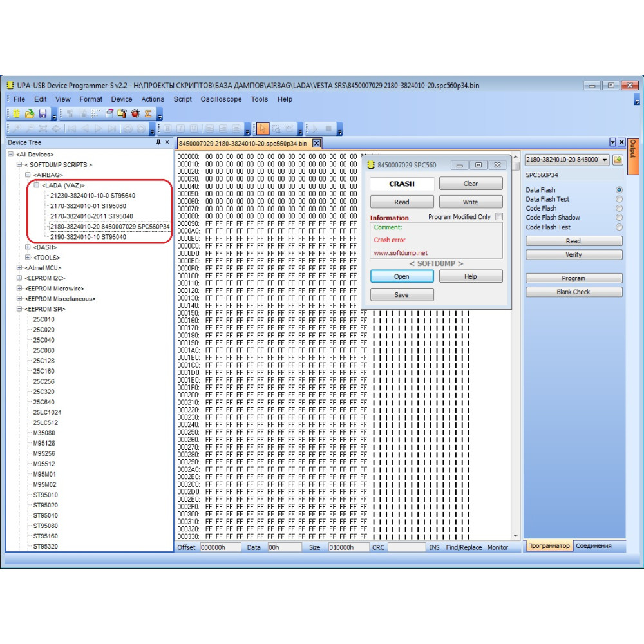Image resolution: width=644 pixels, height=644 pixels.
Task: Switch to the Соединения tab
Action: (594, 546)
